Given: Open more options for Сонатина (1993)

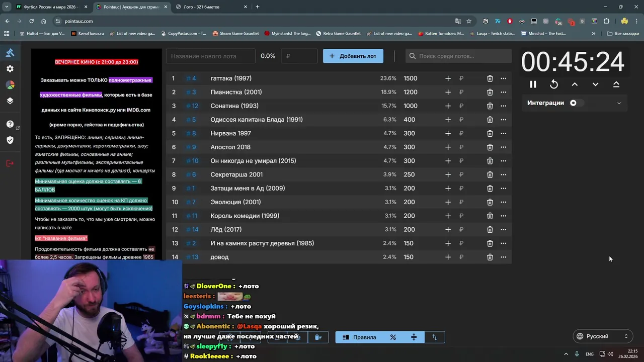Looking at the screenshot, I should 503,106.
